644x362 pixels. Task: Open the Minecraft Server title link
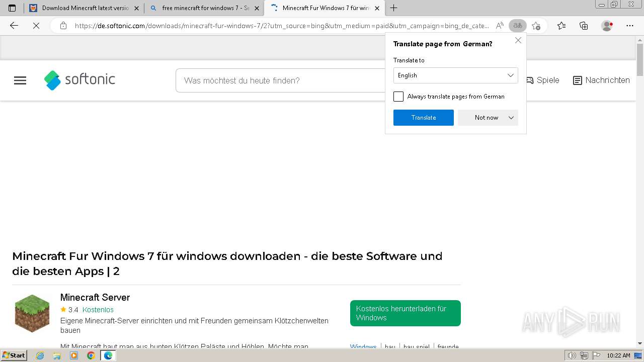tap(95, 297)
